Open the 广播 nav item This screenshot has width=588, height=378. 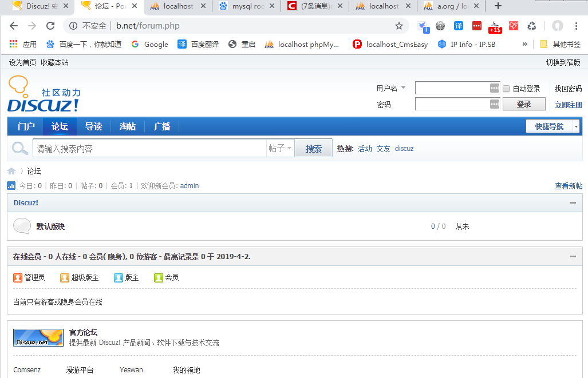point(161,126)
